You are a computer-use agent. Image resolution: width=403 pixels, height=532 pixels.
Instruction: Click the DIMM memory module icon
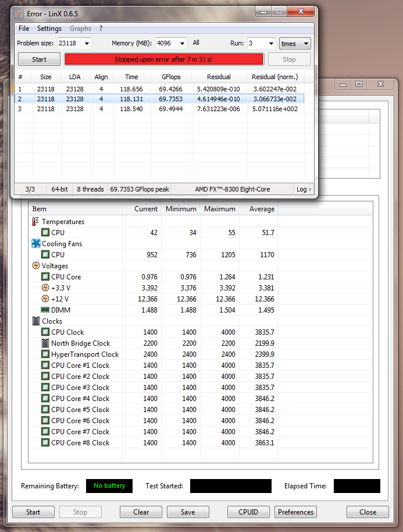pyautogui.click(x=45, y=310)
